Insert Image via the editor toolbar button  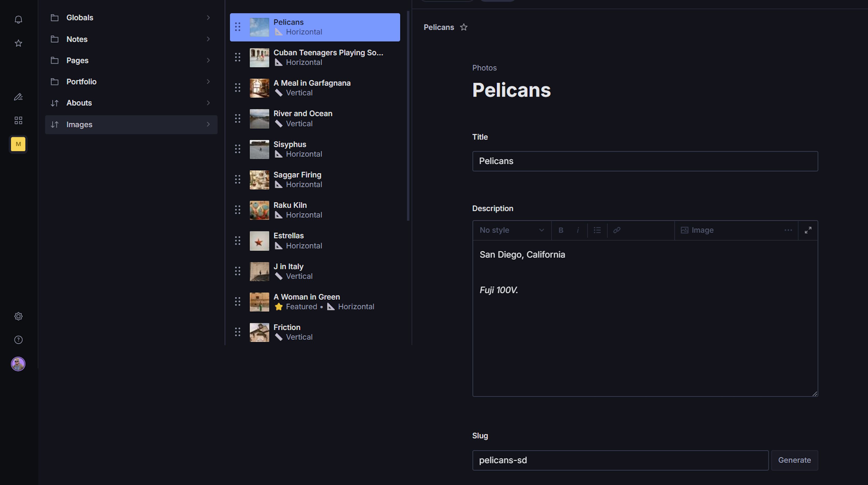coord(697,230)
